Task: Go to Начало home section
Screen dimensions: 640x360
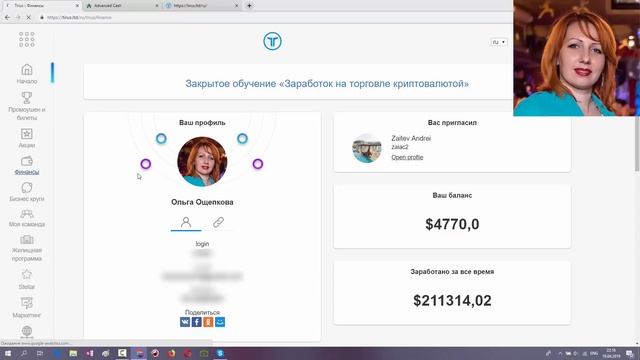Action: click(27, 74)
